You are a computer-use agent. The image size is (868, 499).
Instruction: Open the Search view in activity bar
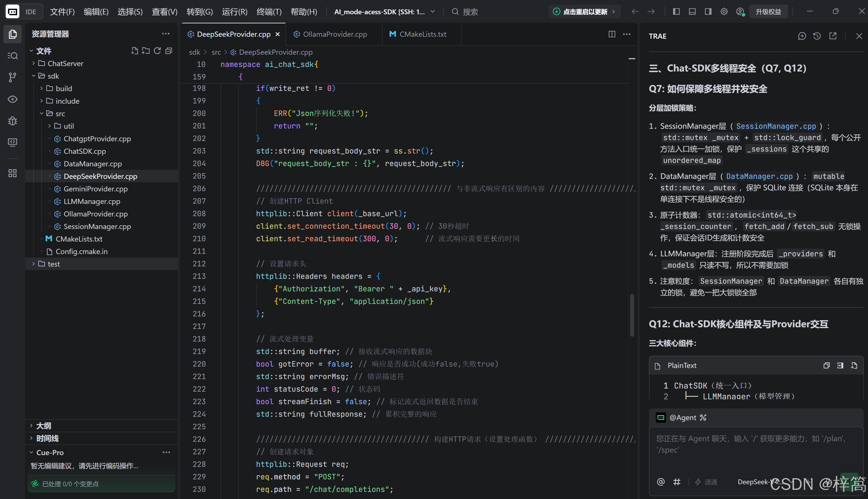point(13,56)
